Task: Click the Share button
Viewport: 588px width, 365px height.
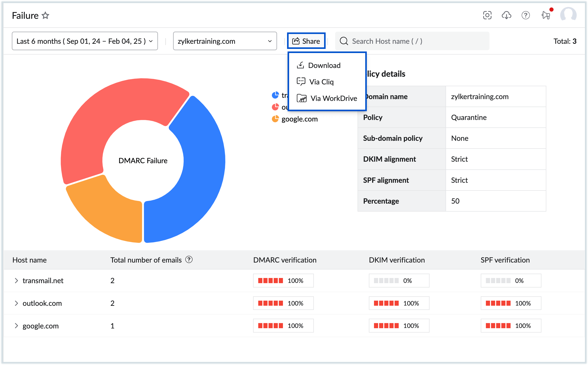Action: tap(306, 41)
